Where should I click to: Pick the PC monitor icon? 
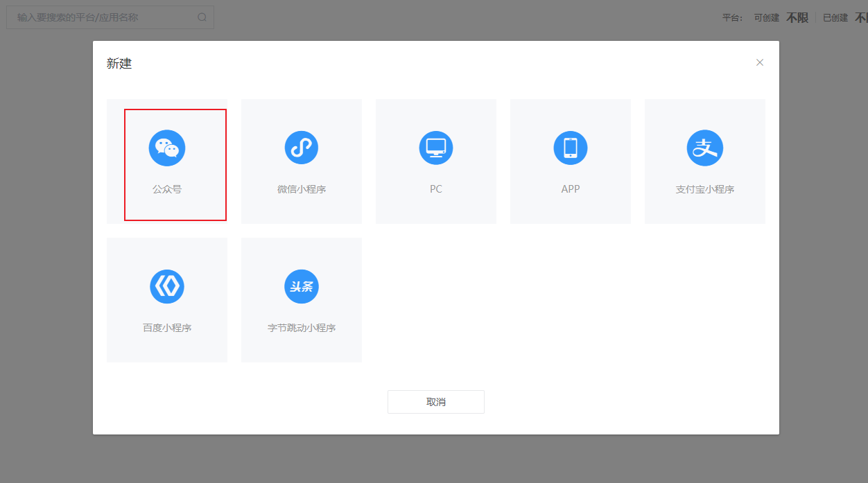pyautogui.click(x=436, y=148)
